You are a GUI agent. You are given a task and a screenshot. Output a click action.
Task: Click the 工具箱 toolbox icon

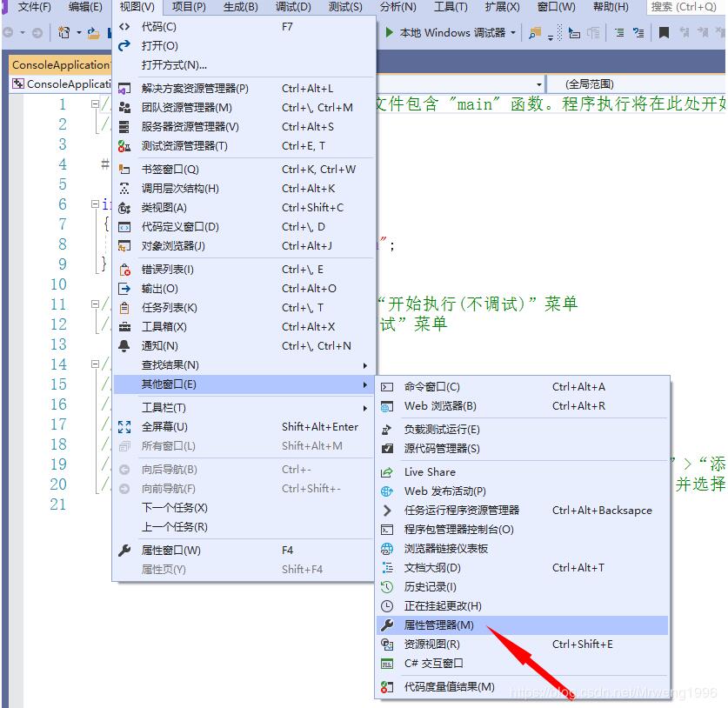tap(124, 327)
